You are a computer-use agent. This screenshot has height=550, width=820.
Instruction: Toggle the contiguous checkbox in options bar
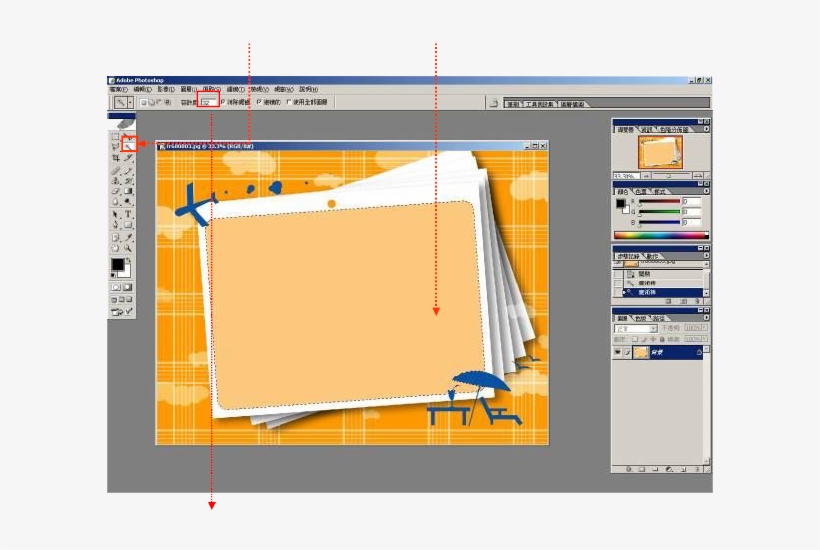(259, 102)
